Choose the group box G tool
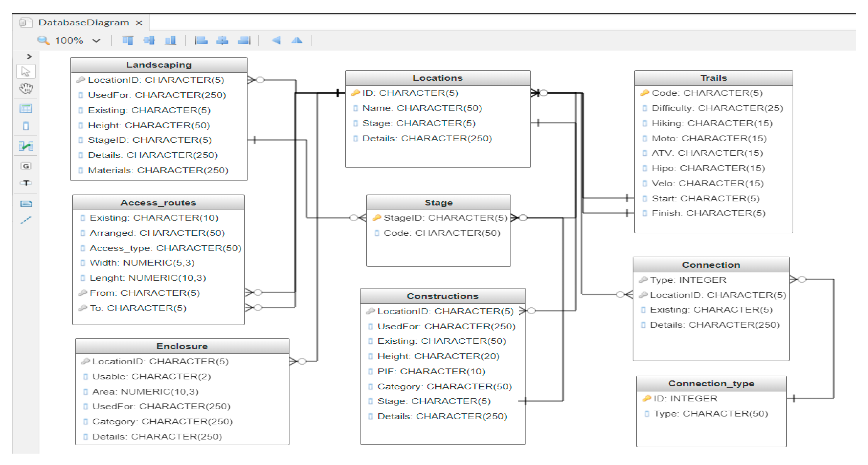868x465 pixels. 26,166
